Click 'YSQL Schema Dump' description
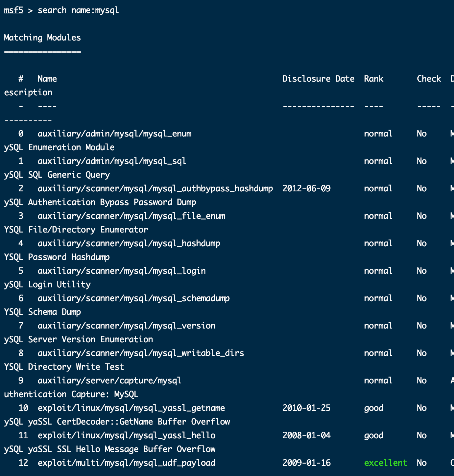 point(43,312)
